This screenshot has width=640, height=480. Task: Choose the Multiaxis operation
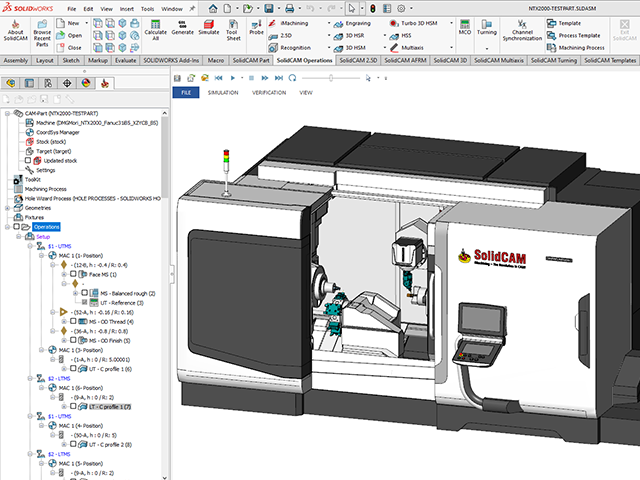point(407,48)
